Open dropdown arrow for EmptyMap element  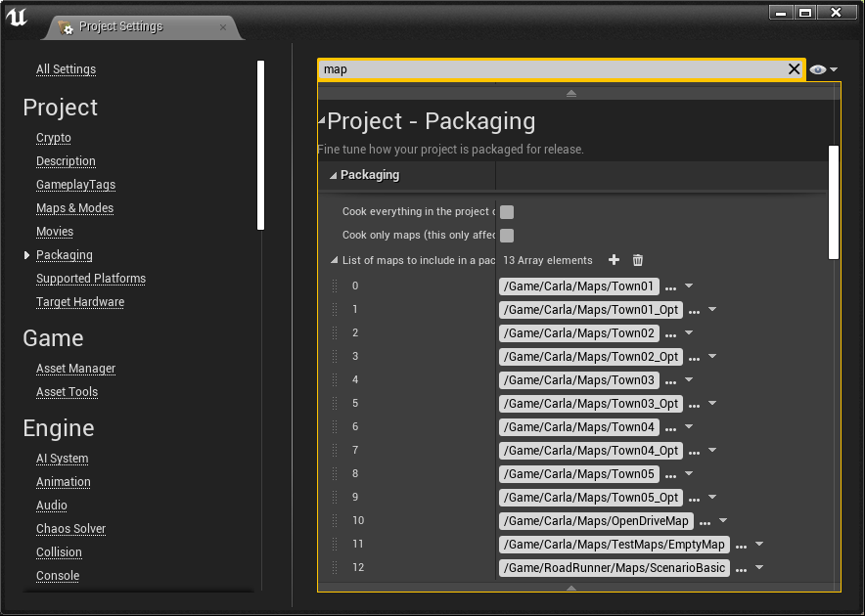coord(759,545)
